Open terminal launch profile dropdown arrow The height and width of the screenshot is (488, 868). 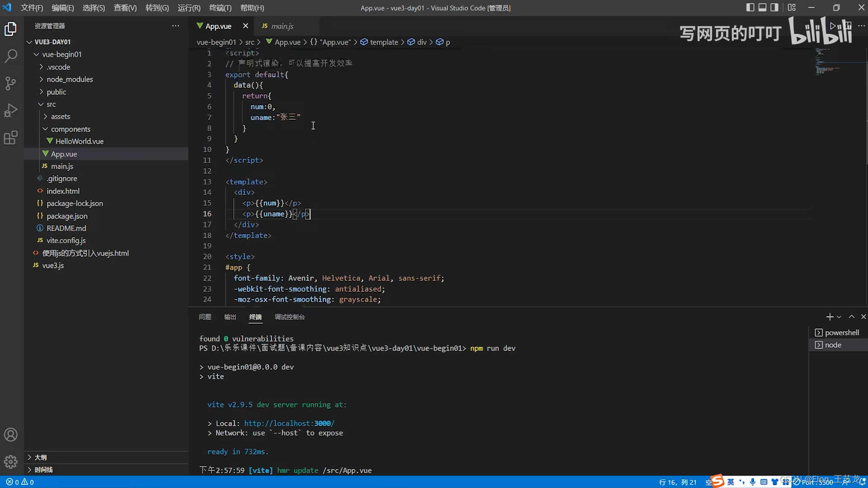839,317
